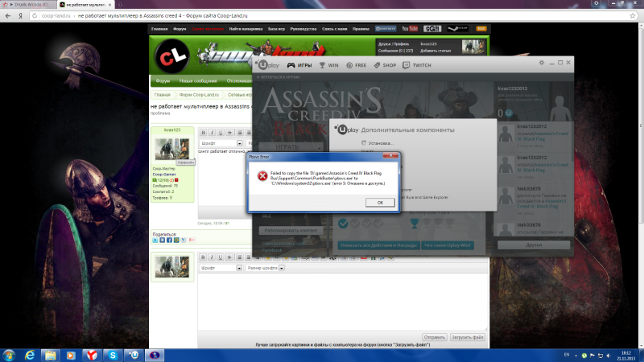Open the FREE tab in Uplay

pos(356,65)
